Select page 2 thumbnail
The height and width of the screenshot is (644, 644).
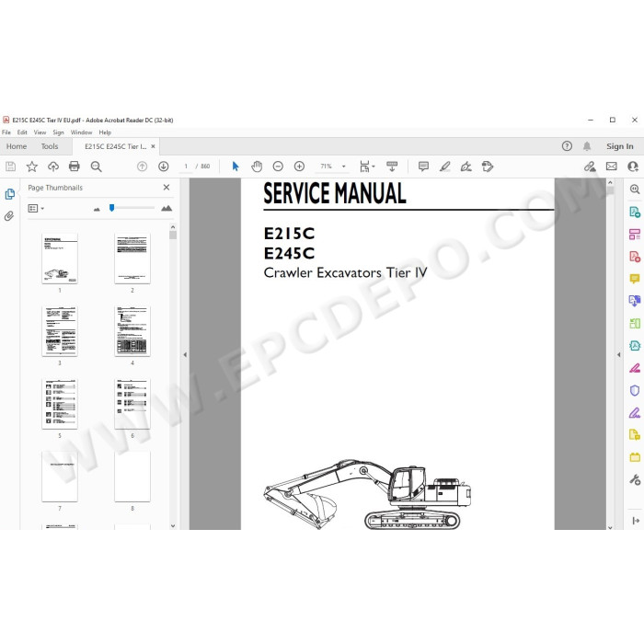(x=132, y=259)
